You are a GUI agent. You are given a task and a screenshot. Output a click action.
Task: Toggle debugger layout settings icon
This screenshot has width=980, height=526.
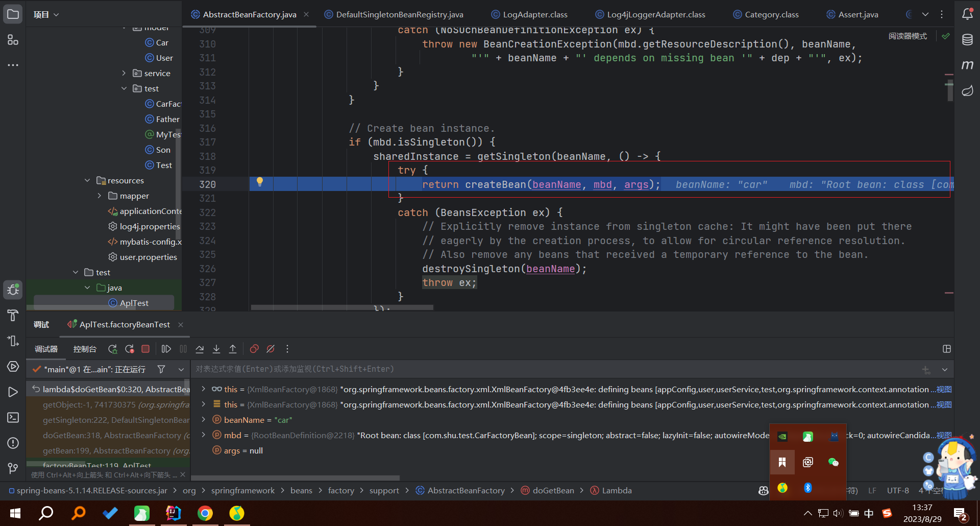pos(947,349)
